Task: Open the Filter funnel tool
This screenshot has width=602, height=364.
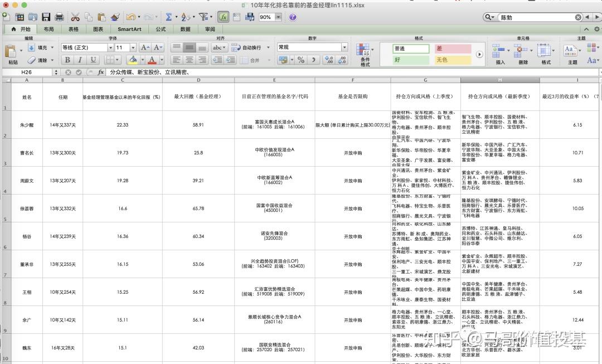Action: (x=203, y=17)
